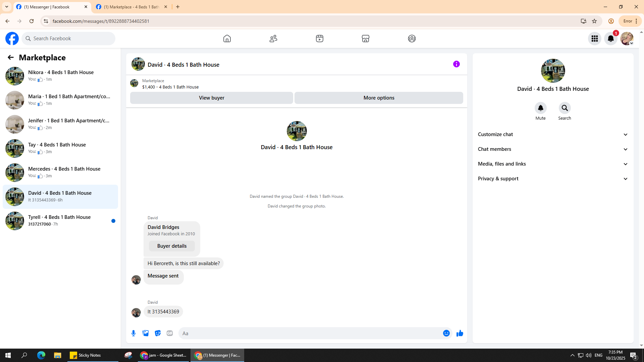
Task: Click the voice clip microphone icon
Action: [x=133, y=333]
